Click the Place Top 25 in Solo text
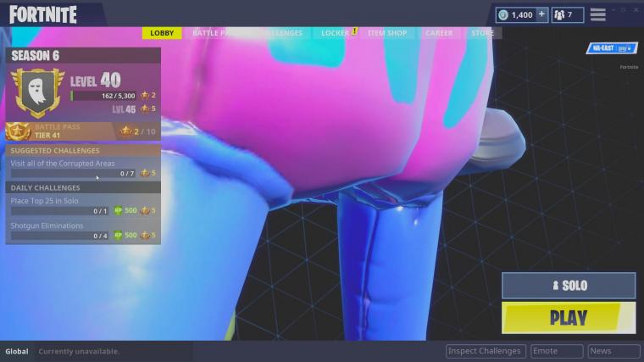The width and height of the screenshot is (644, 362). click(x=44, y=201)
